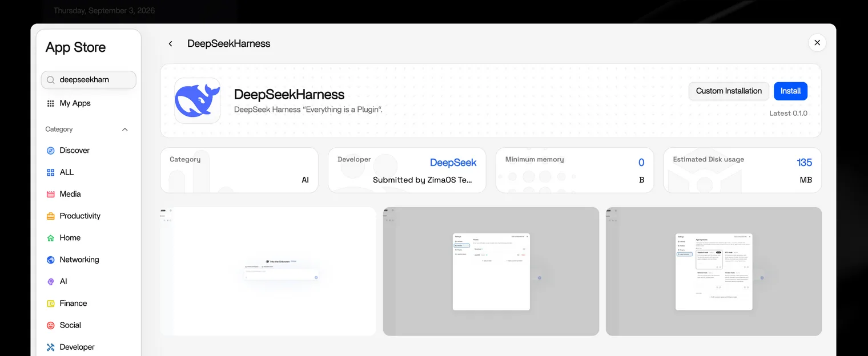
Task: Click the Media category icon
Action: [51, 194]
